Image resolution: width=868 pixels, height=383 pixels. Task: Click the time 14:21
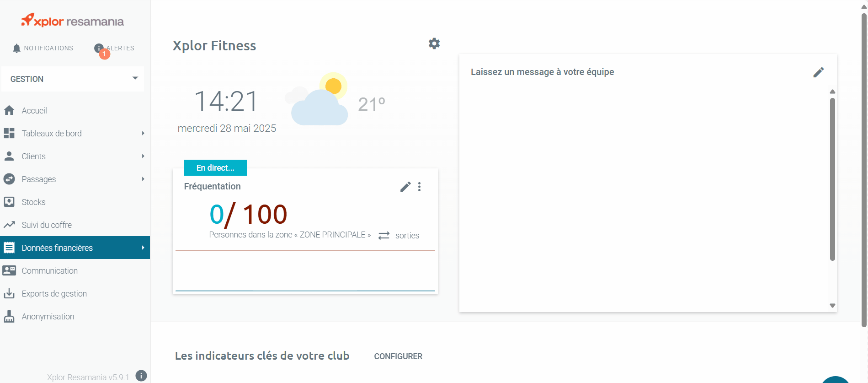pos(226,101)
